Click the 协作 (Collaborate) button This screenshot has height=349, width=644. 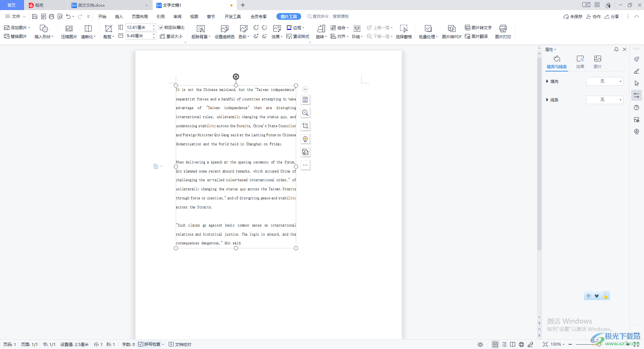(593, 16)
